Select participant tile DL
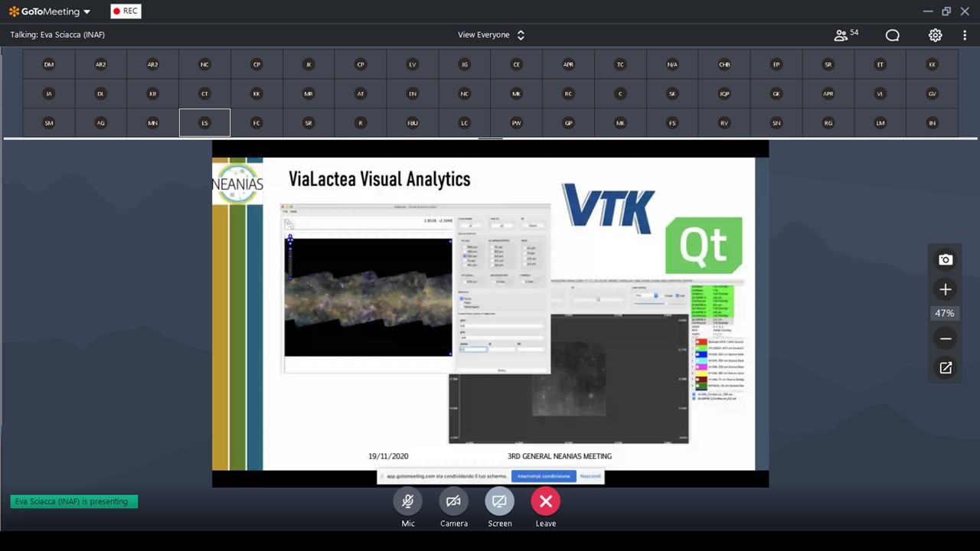Image resolution: width=980 pixels, height=551 pixels. pyautogui.click(x=100, y=94)
